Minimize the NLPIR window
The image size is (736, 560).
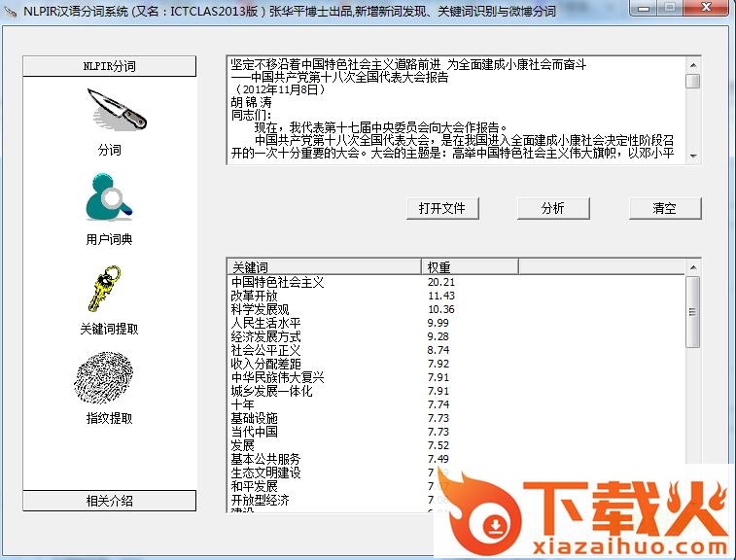pyautogui.click(x=644, y=8)
